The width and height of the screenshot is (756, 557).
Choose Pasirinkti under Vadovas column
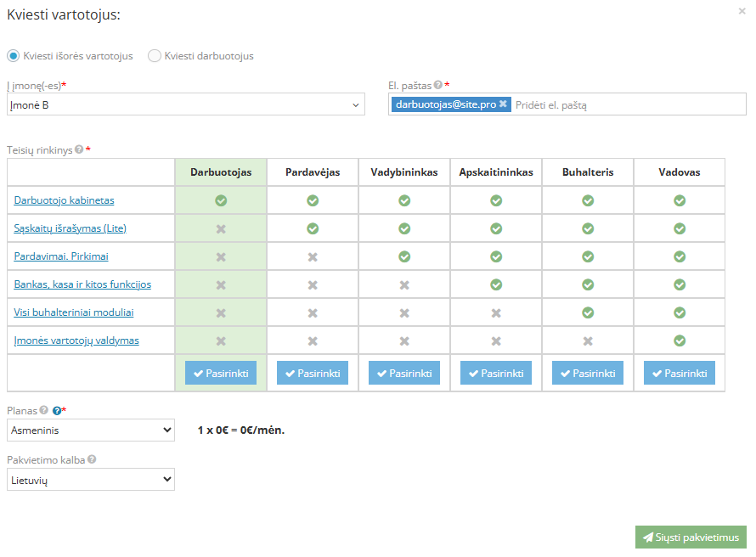(680, 373)
